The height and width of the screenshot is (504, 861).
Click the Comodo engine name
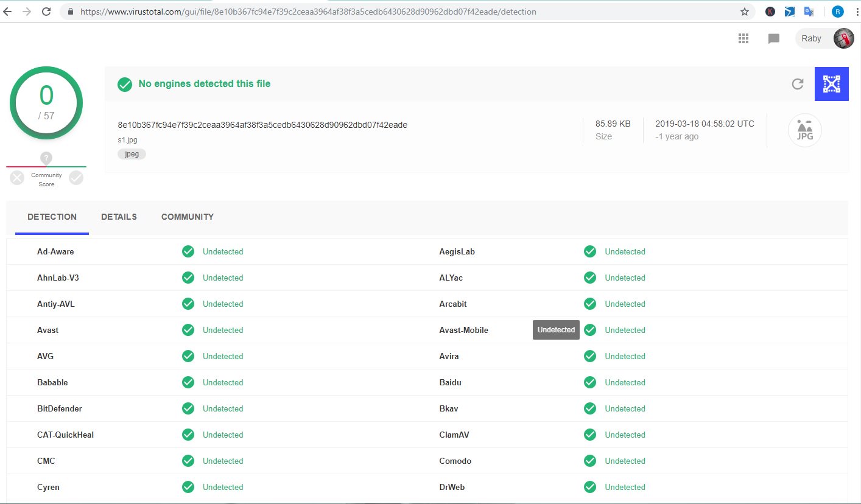455,461
